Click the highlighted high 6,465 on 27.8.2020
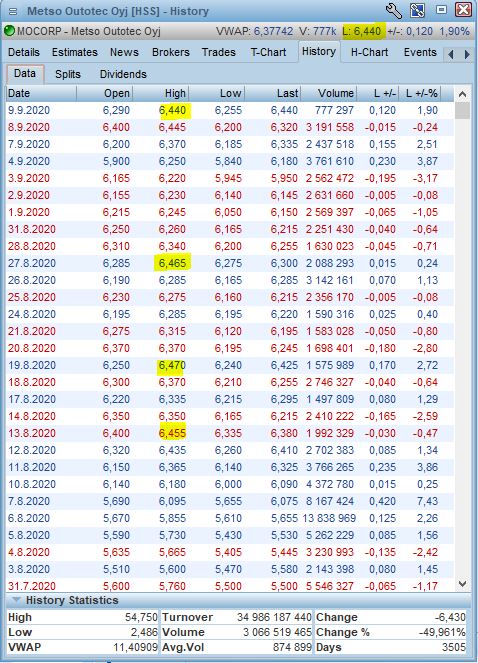The image size is (478, 663). pos(172,263)
